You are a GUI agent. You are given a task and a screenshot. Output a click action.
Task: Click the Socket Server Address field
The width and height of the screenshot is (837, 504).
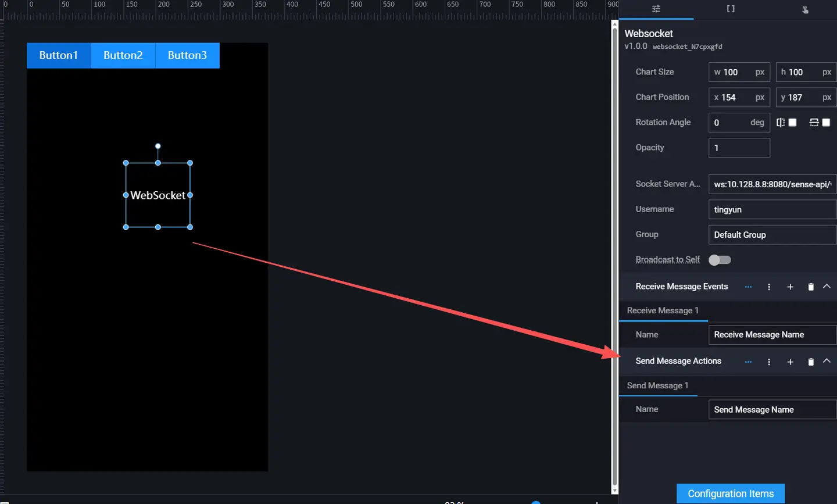pyautogui.click(x=772, y=184)
